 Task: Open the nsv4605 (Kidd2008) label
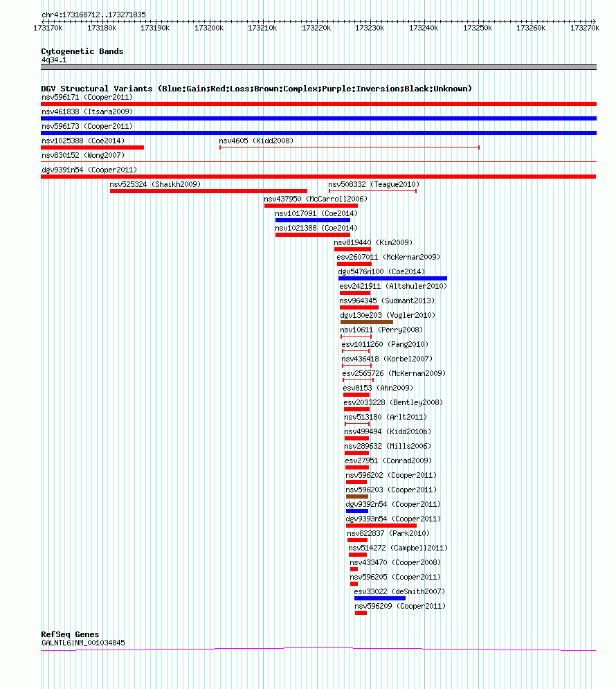click(256, 141)
